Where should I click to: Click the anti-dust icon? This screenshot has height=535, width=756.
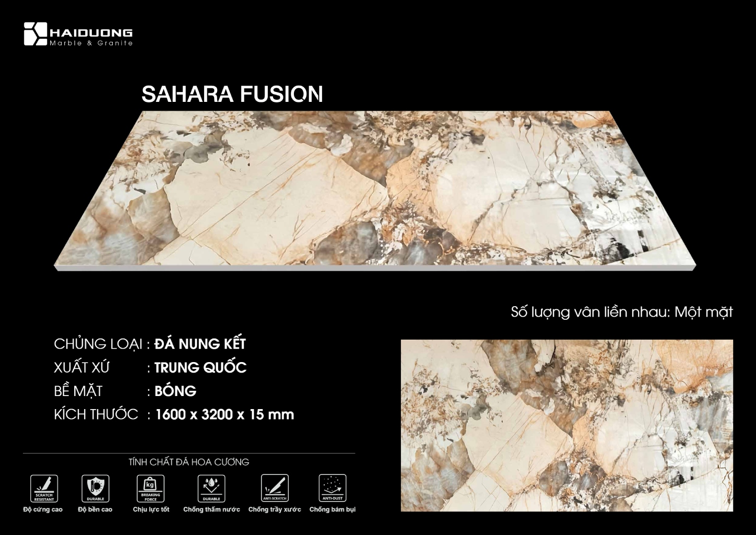332,488
